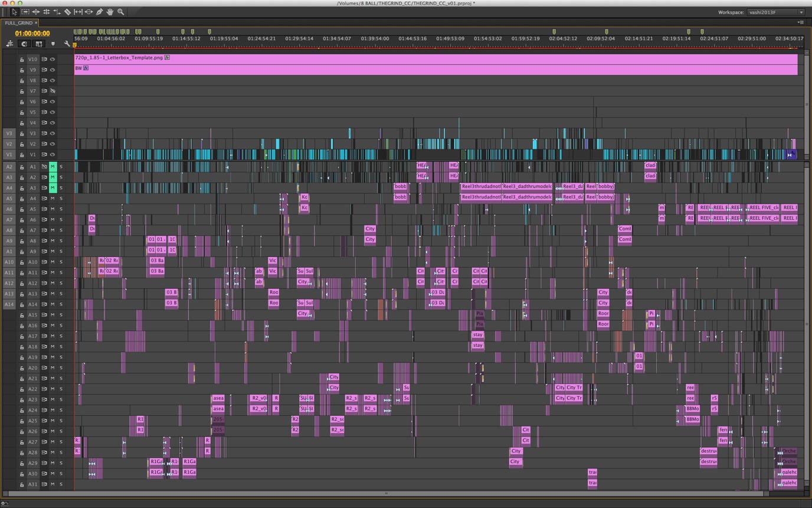812x508 pixels.
Task: Toggle V3 source patch button
Action: pyautogui.click(x=9, y=133)
